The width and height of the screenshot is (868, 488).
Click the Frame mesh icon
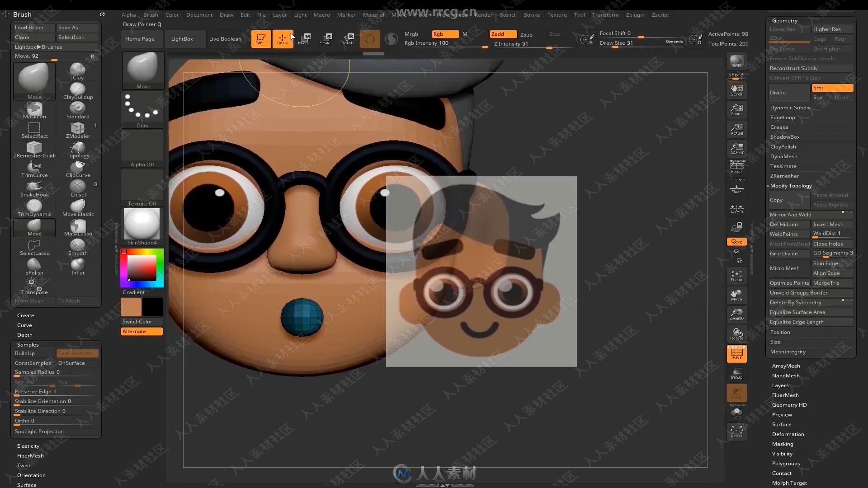[736, 276]
